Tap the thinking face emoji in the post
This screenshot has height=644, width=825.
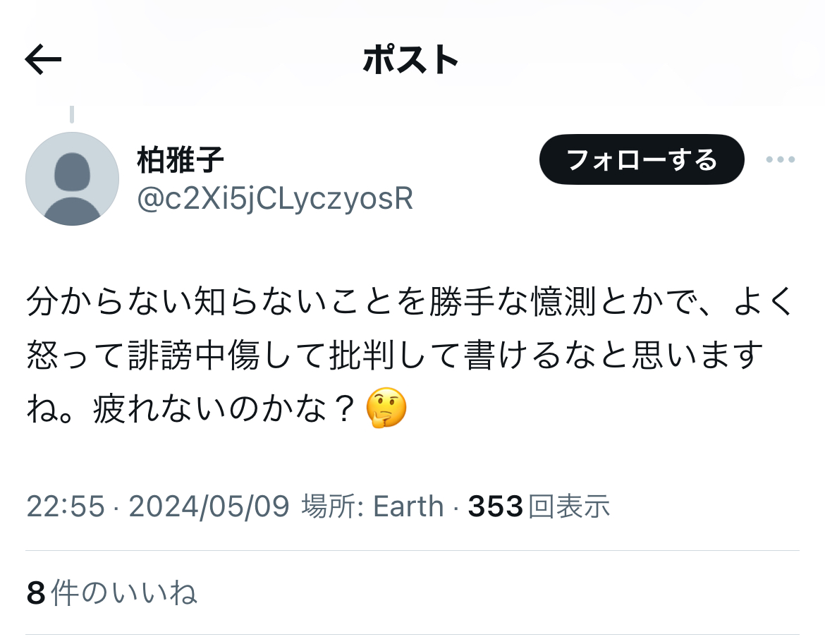(386, 408)
